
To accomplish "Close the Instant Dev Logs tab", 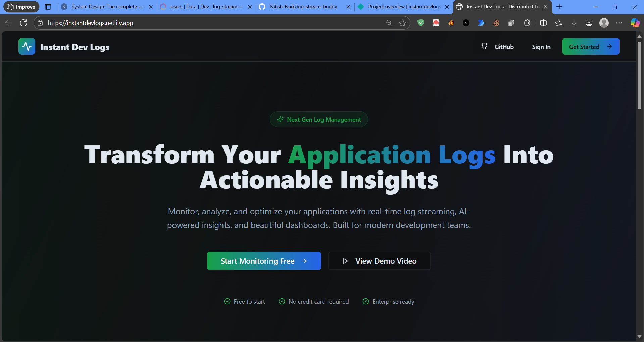I will tap(545, 7).
